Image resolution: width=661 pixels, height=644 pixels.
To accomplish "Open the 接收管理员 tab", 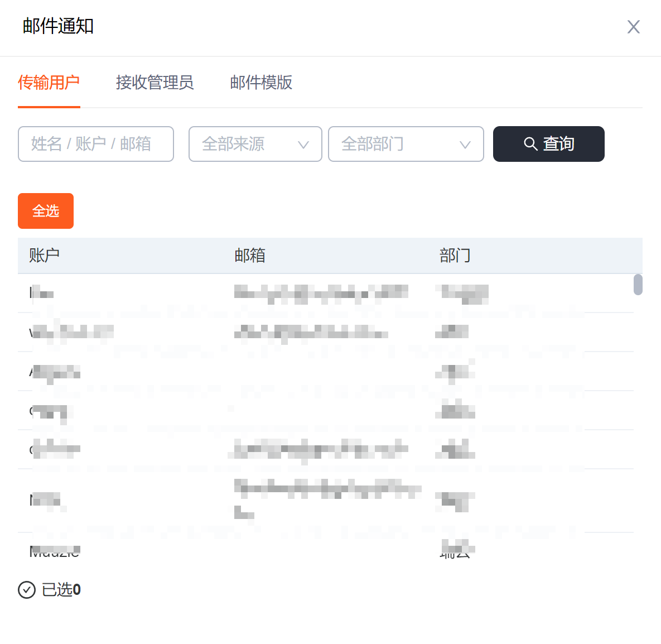I will (x=155, y=83).
